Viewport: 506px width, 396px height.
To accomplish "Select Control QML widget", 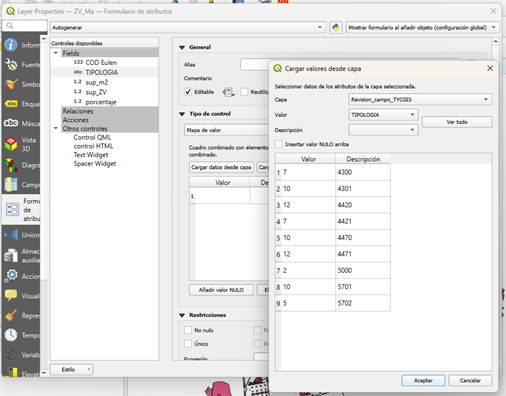I will pos(92,137).
